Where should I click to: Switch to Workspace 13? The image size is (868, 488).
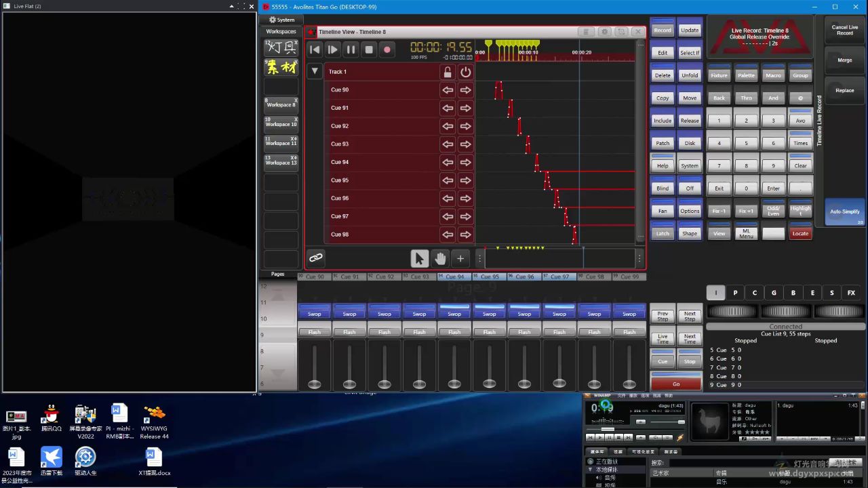click(x=281, y=163)
